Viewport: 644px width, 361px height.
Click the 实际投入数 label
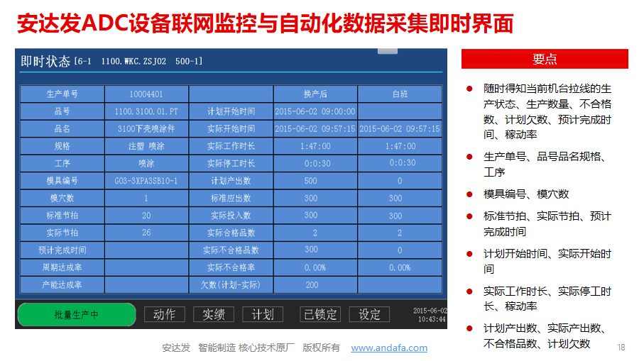click(231, 216)
